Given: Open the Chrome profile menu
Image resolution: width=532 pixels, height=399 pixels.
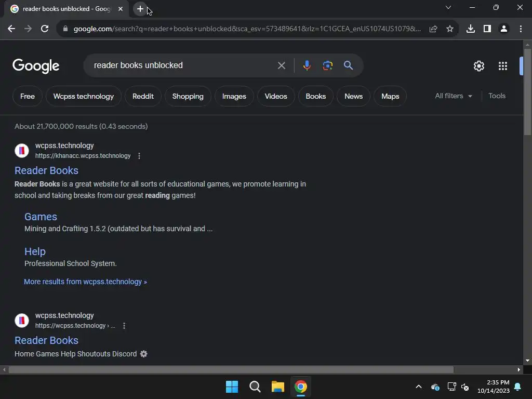Looking at the screenshot, I should coord(504,29).
